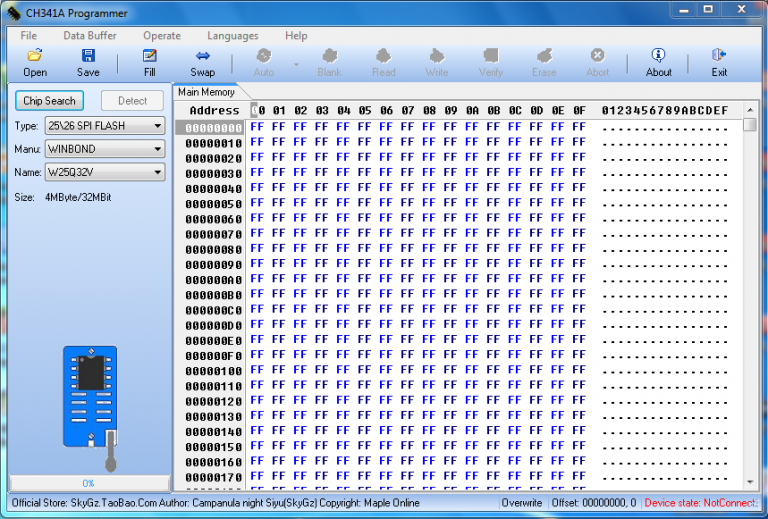
Task: Open the Type 25\26 SPI FLASH dropdown
Action: 105,126
